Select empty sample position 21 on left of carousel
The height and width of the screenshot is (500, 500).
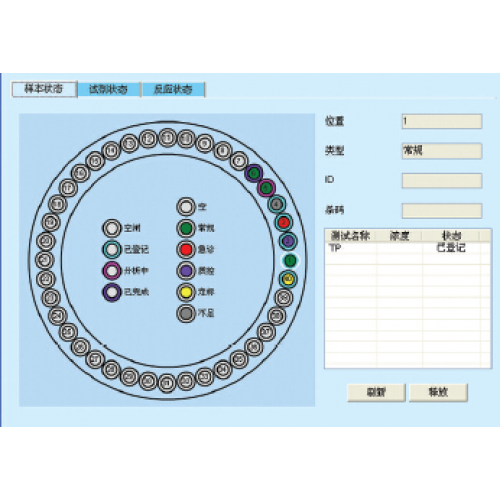pos(44,260)
